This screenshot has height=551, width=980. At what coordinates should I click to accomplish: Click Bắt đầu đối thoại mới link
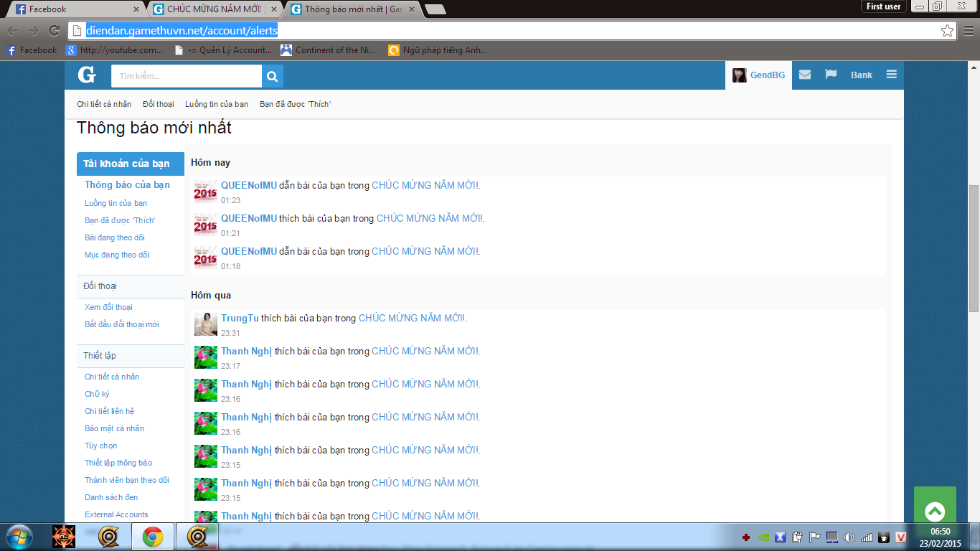click(x=122, y=324)
